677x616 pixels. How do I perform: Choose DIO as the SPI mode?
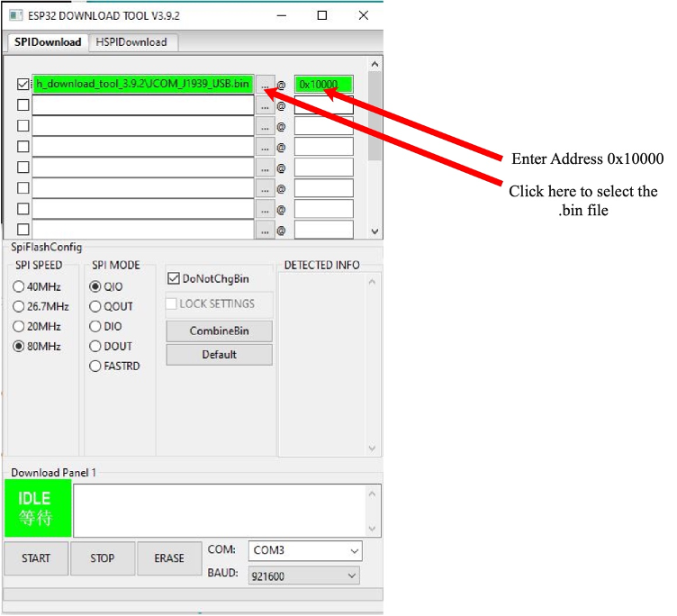pyautogui.click(x=95, y=326)
